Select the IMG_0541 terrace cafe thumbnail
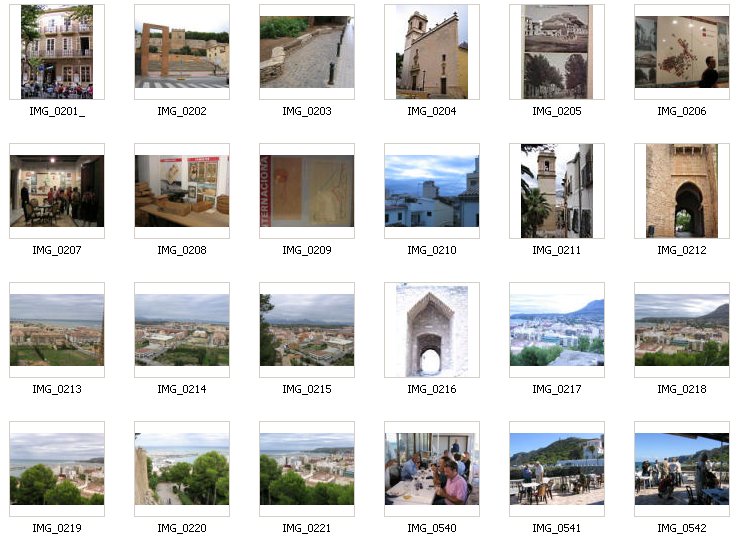 coord(557,469)
